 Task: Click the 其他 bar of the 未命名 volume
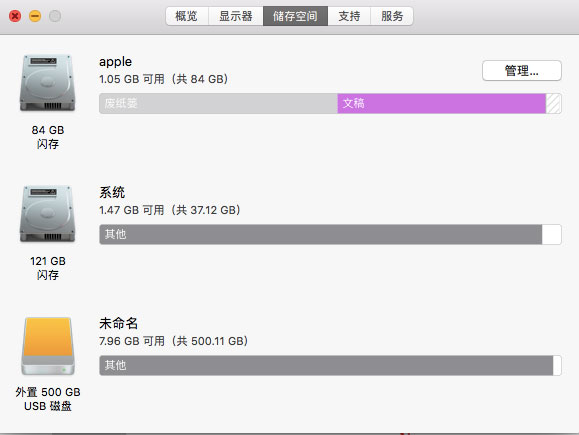pos(326,365)
